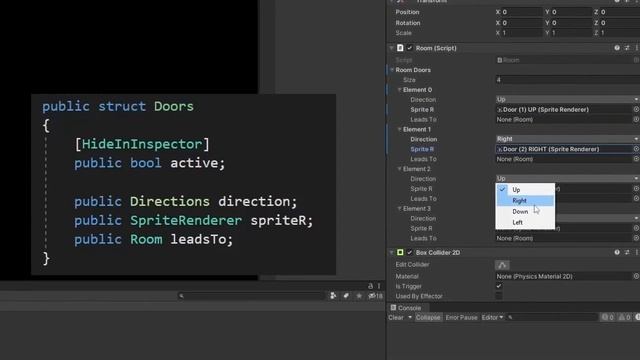Click the Project panel search field
Image resolution: width=640 pixels, height=360 pixels.
251,296
